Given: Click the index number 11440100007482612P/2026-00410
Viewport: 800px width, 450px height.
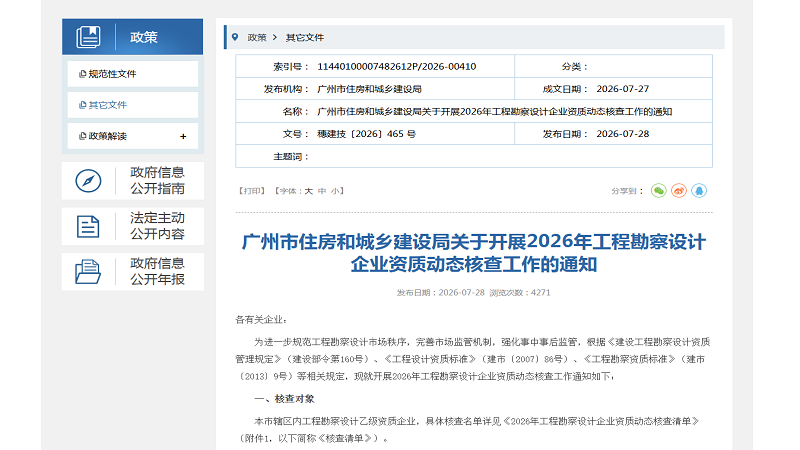Looking at the screenshot, I should 396,66.
